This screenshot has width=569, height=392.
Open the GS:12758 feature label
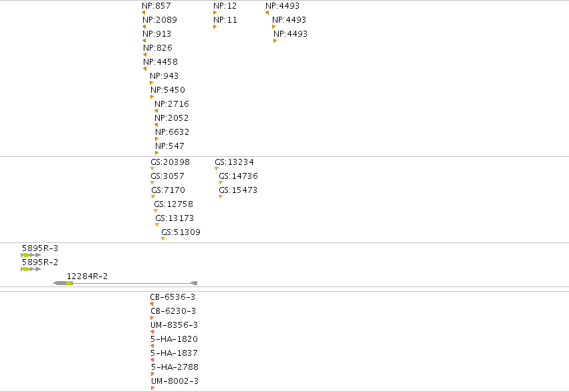coord(173,204)
